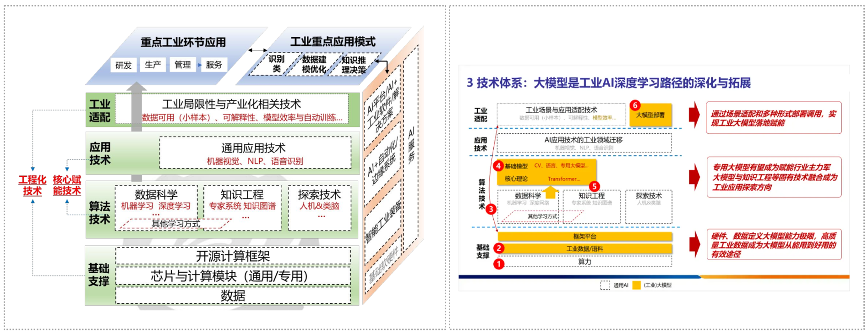The image size is (868, 335).
Task: Select 数据科学 box in the slide on the right
Action: (528, 206)
